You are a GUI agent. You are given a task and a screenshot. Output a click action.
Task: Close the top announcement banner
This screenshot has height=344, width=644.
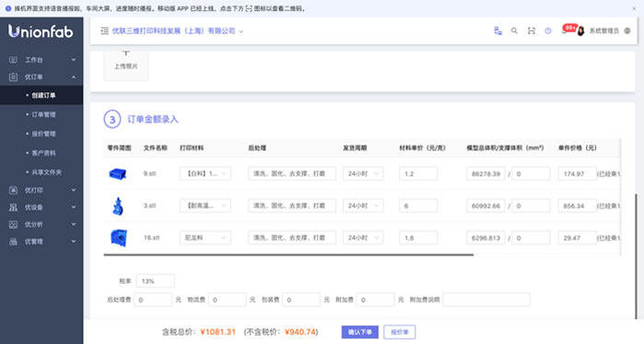(634, 8)
